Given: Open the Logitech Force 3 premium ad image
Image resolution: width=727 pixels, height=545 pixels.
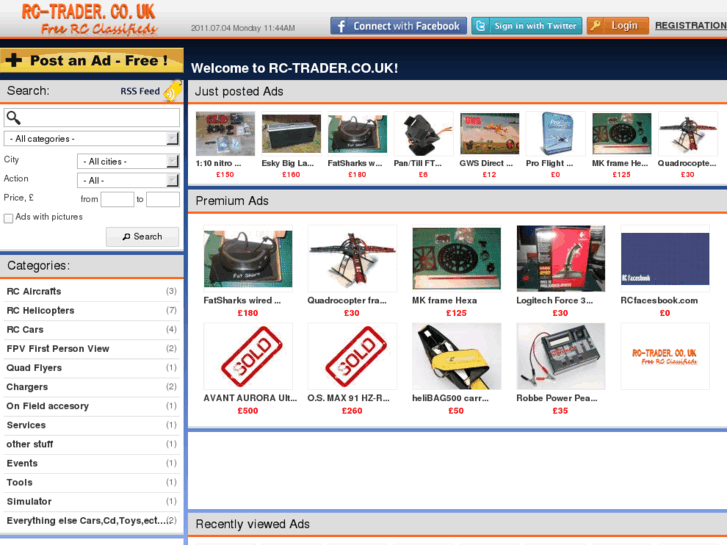Looking at the screenshot, I should pos(561,259).
